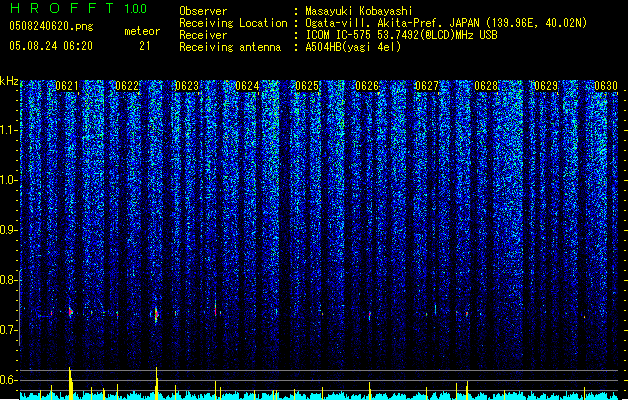Select location text Ogata-vill. Akita-Pref. JAPAN
This screenshot has width=629, height=400.
tap(392, 23)
